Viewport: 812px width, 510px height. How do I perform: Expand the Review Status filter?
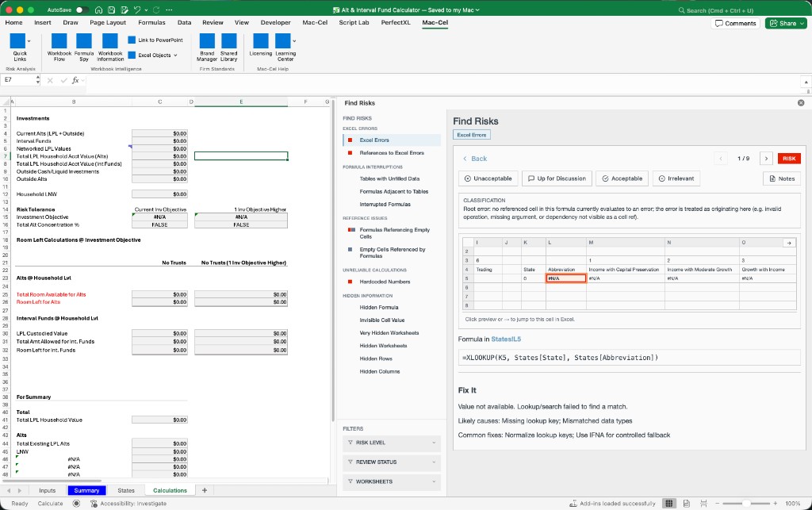[392, 462]
